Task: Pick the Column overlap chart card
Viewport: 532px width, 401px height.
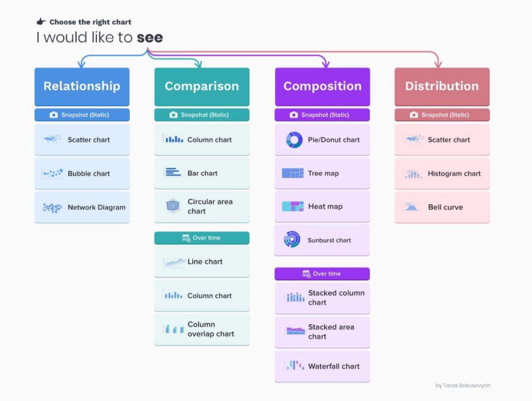Action: point(202,330)
